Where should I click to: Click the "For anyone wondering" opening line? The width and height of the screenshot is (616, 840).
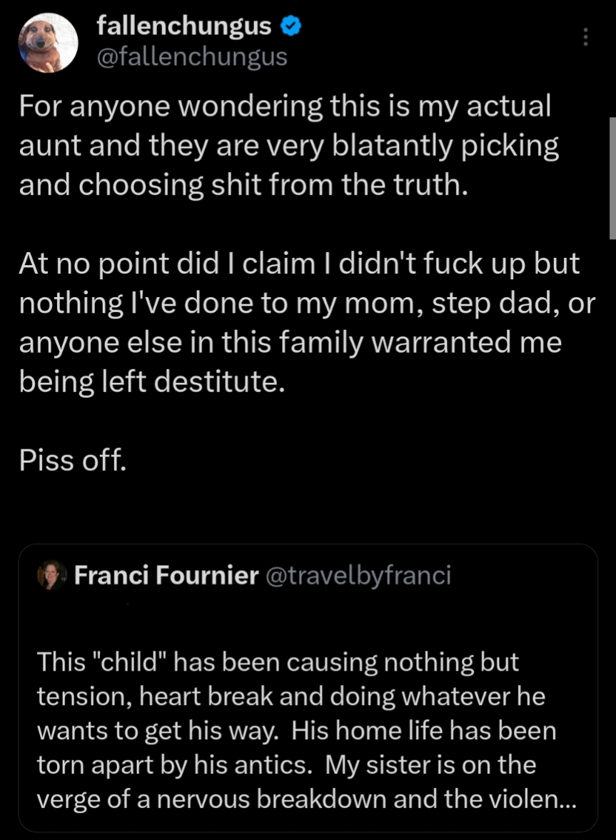[286, 107]
